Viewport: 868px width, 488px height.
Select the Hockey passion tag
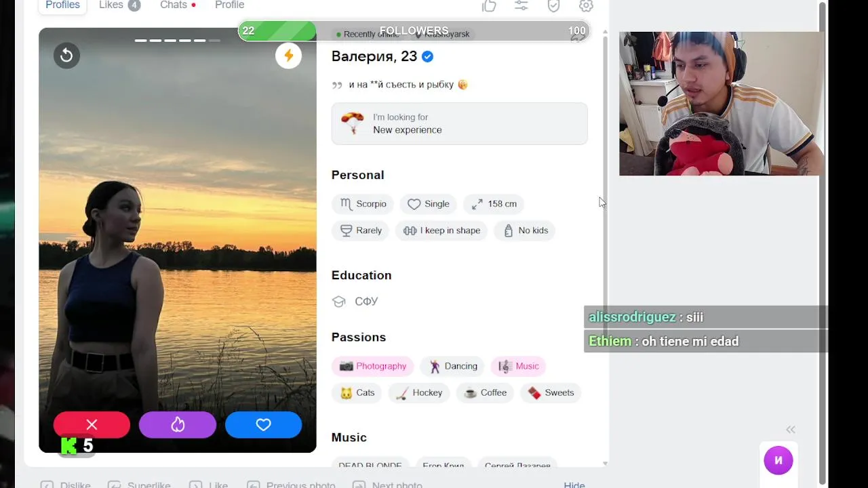[419, 393]
